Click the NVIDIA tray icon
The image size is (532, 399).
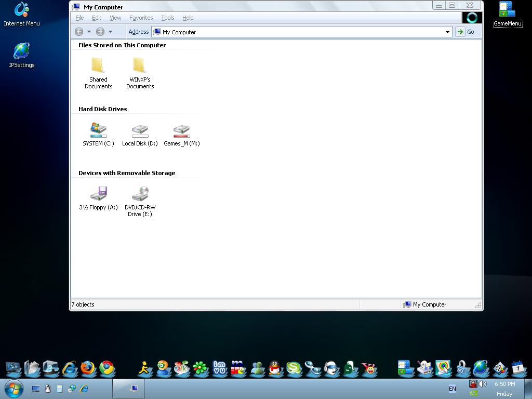pos(474,393)
